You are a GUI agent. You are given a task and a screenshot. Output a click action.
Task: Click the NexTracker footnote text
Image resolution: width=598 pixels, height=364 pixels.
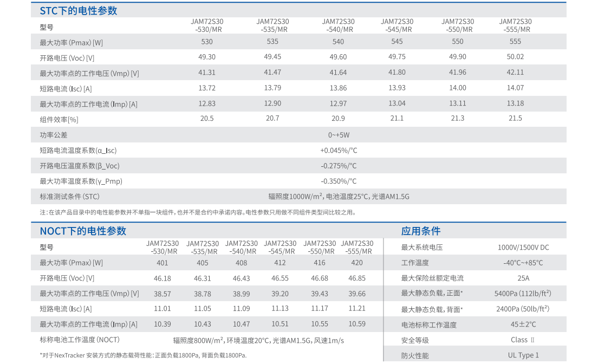(x=143, y=356)
